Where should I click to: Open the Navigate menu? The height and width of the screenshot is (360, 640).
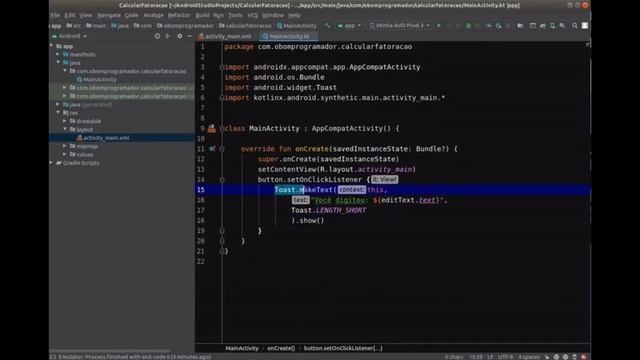(x=109, y=15)
